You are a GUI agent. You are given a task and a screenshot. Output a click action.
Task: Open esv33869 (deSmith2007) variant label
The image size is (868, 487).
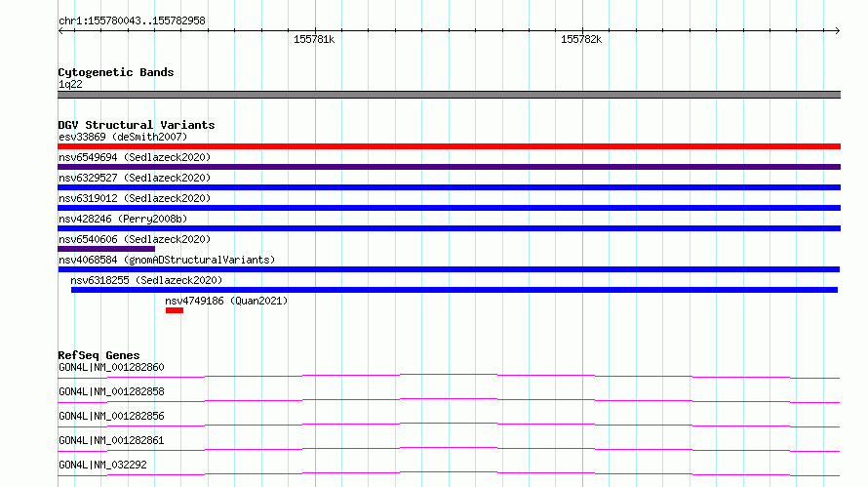[x=123, y=137]
